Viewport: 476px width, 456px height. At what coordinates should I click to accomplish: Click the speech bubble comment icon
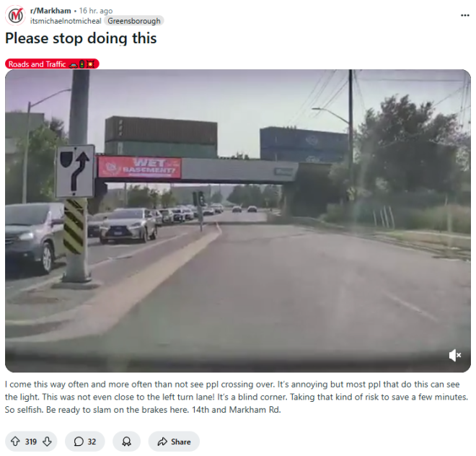coord(79,442)
